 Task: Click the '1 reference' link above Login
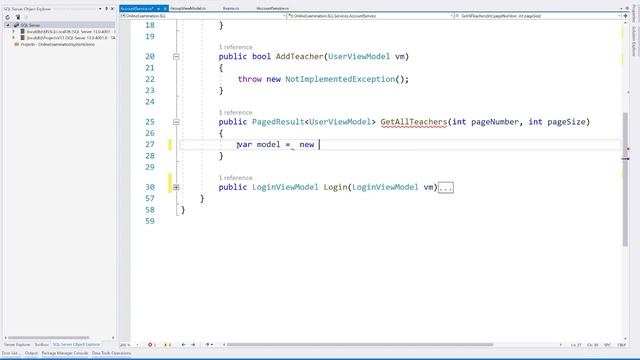tap(236, 178)
